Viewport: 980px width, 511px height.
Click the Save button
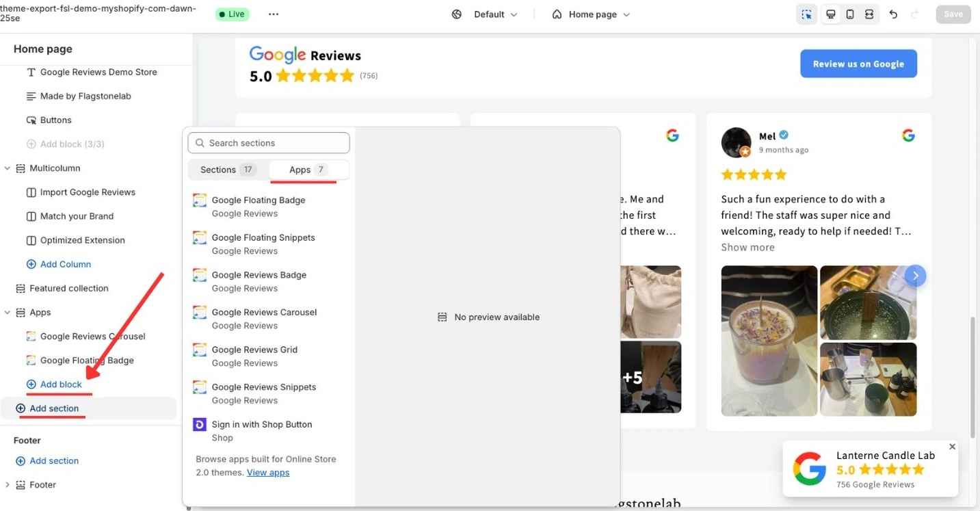coord(953,14)
